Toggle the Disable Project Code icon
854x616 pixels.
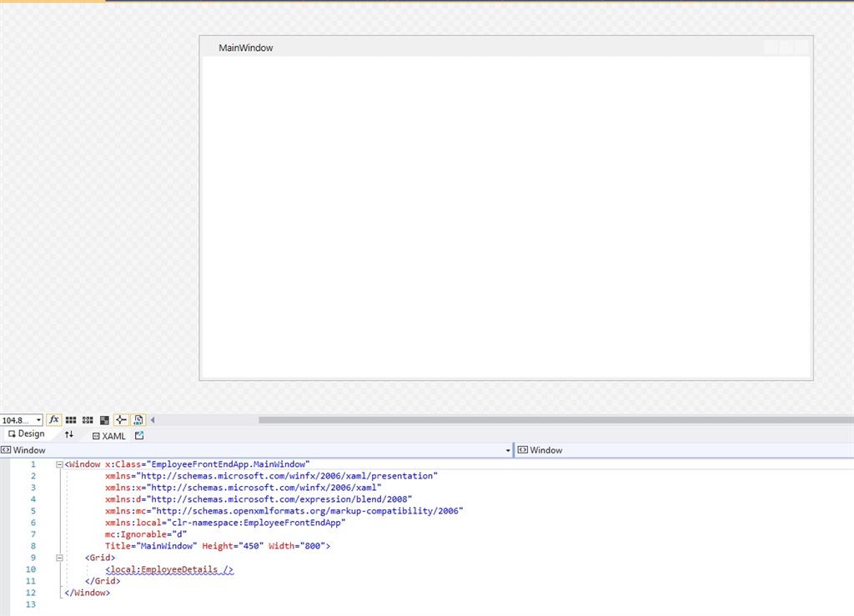tap(138, 419)
